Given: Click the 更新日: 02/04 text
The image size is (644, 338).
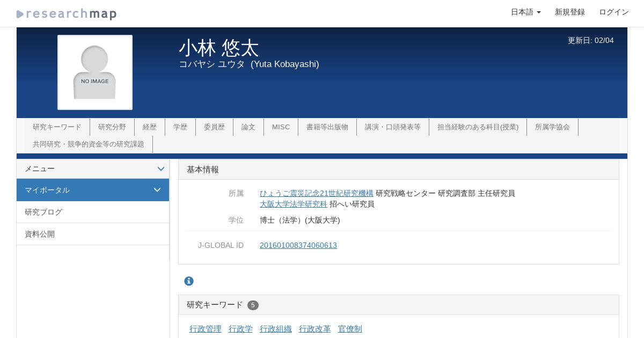Looking at the screenshot, I should pos(591,40).
